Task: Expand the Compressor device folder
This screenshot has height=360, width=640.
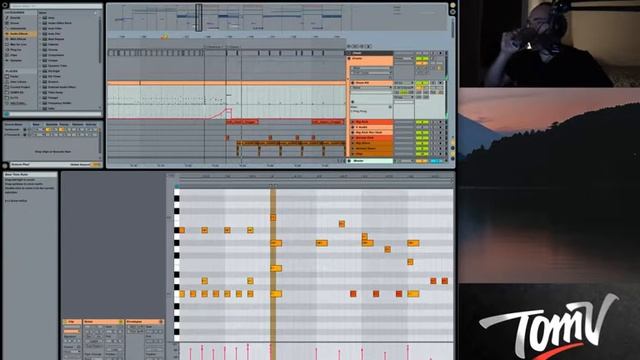Action: 40,55
